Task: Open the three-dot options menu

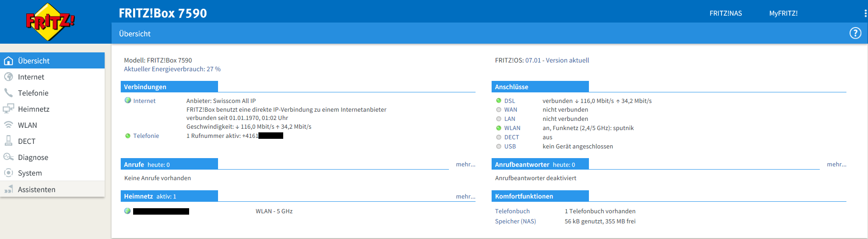Action: click(x=865, y=13)
